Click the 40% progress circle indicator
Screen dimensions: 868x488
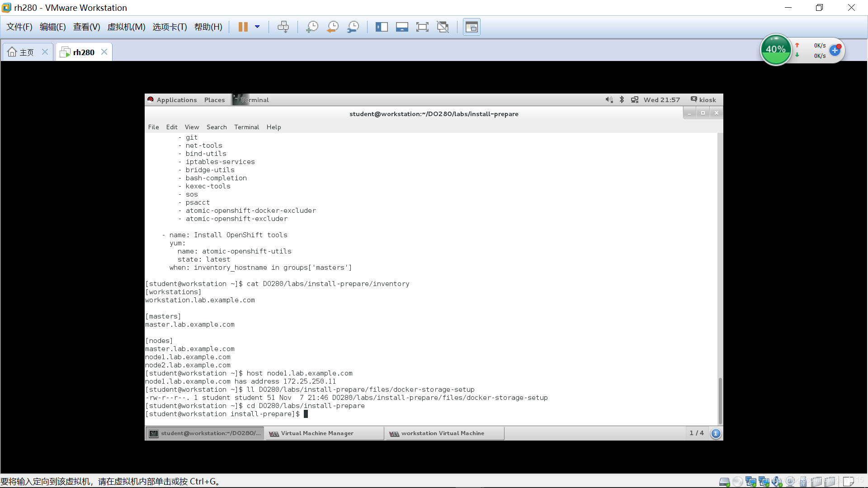pyautogui.click(x=776, y=49)
